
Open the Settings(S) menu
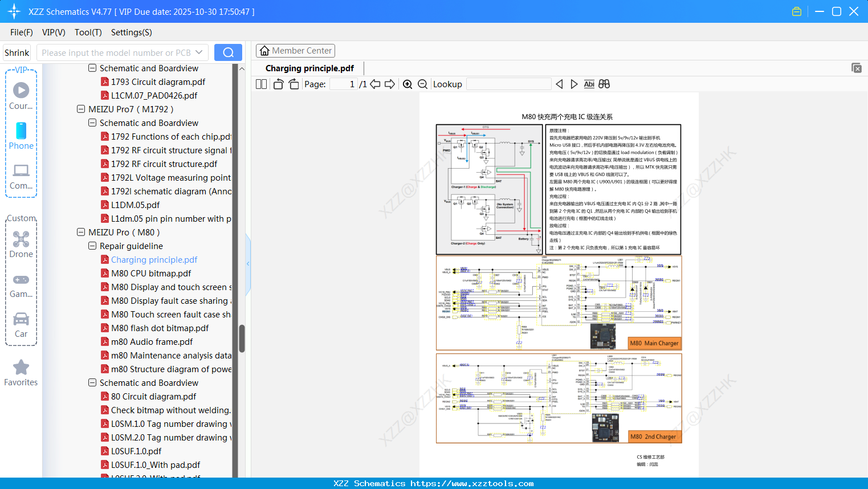(x=132, y=32)
